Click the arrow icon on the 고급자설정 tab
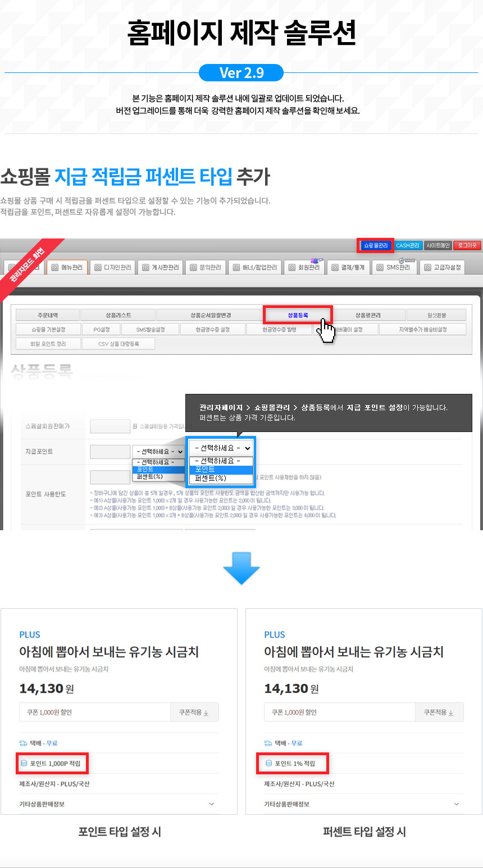 (x=427, y=268)
